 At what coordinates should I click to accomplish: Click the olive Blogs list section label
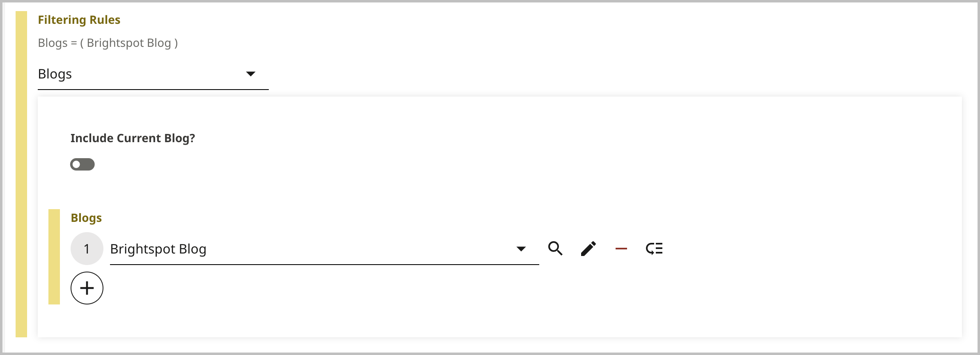(86, 218)
